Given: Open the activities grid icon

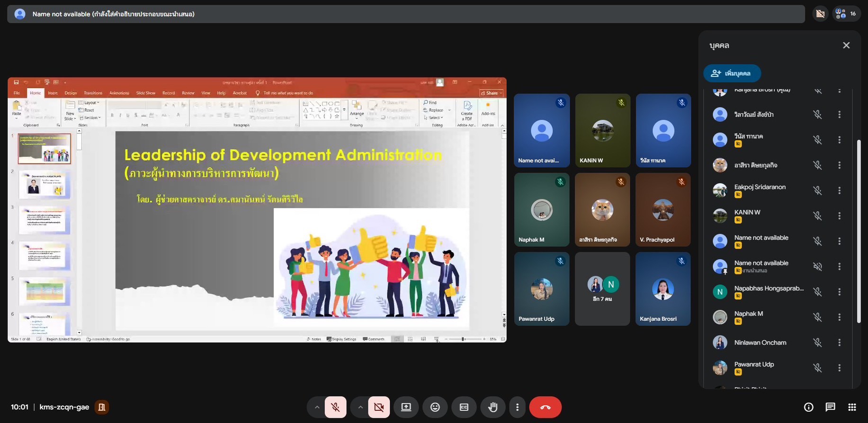Looking at the screenshot, I should click(x=852, y=407).
